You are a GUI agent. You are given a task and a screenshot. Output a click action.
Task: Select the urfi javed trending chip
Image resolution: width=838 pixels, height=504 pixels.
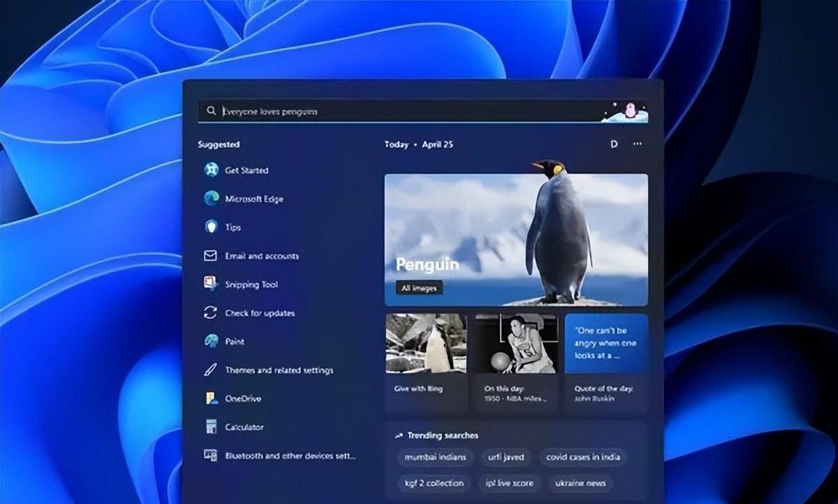[x=506, y=457]
